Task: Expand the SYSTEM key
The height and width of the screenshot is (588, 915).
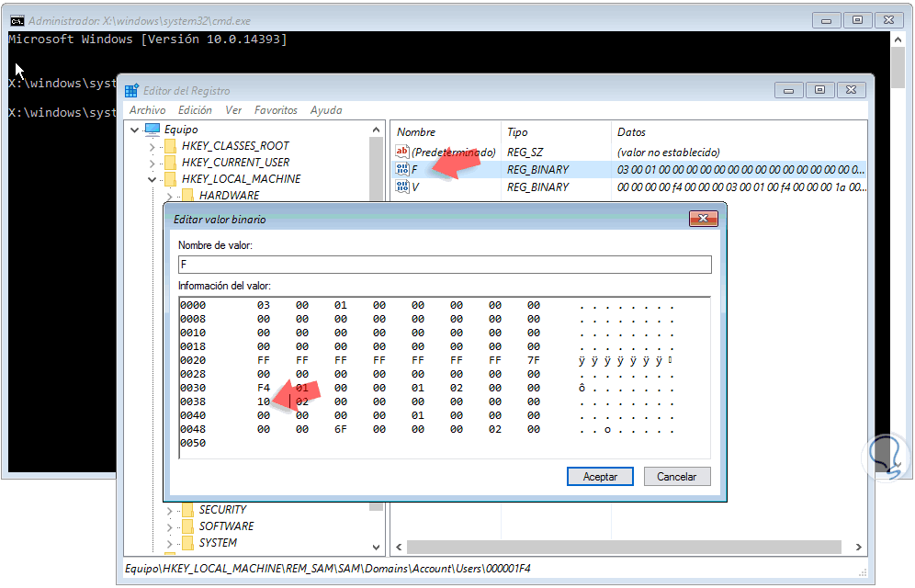Action: point(170,543)
